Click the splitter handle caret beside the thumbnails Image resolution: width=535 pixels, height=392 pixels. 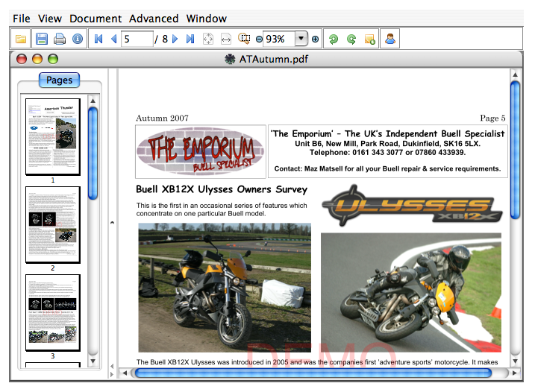112,223
